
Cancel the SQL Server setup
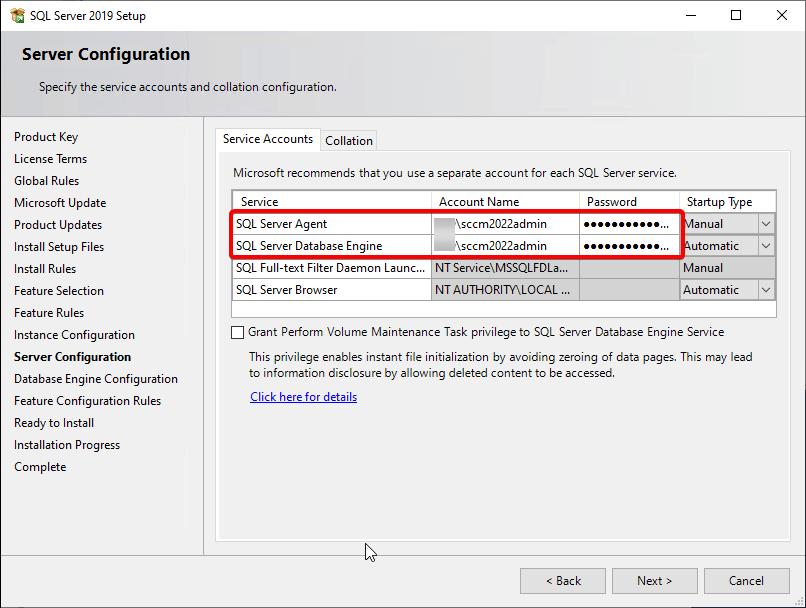point(746,581)
